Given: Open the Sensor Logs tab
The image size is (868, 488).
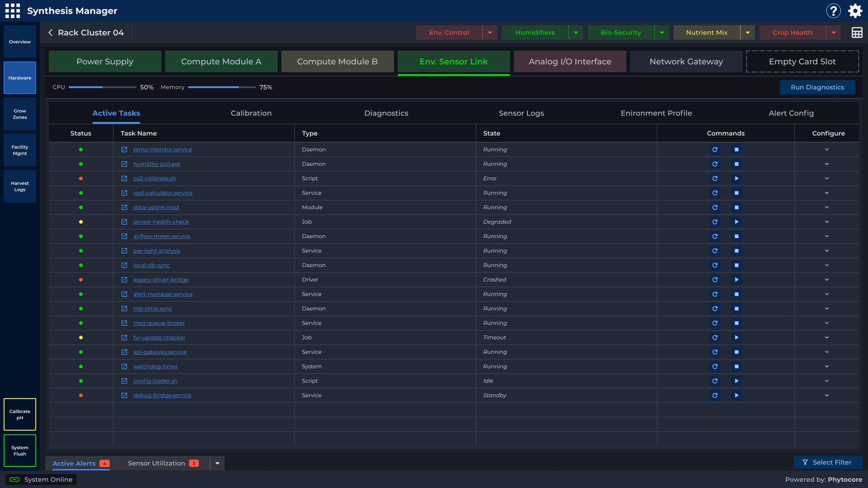Looking at the screenshot, I should pyautogui.click(x=521, y=113).
